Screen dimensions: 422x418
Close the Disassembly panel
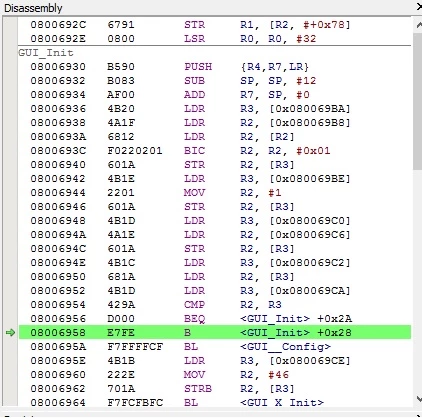(x=419, y=7)
